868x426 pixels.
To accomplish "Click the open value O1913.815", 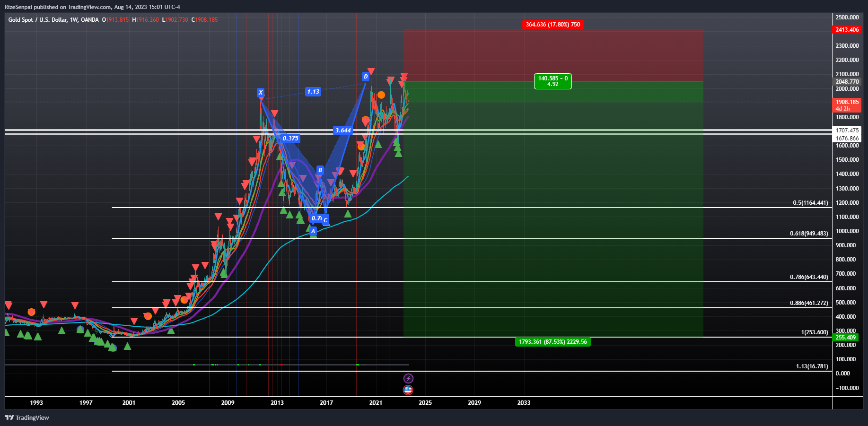I will [115, 20].
